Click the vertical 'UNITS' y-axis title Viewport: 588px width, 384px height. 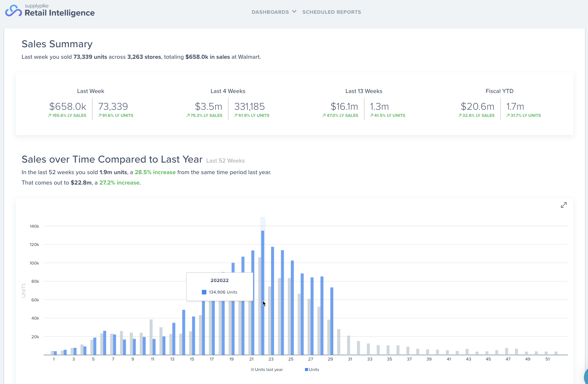pos(24,290)
